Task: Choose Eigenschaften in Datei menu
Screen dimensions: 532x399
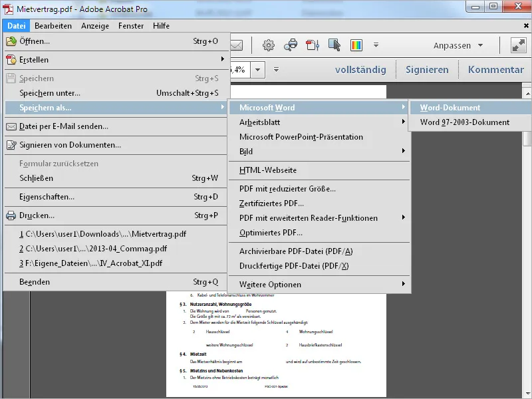Action: [x=116, y=197]
